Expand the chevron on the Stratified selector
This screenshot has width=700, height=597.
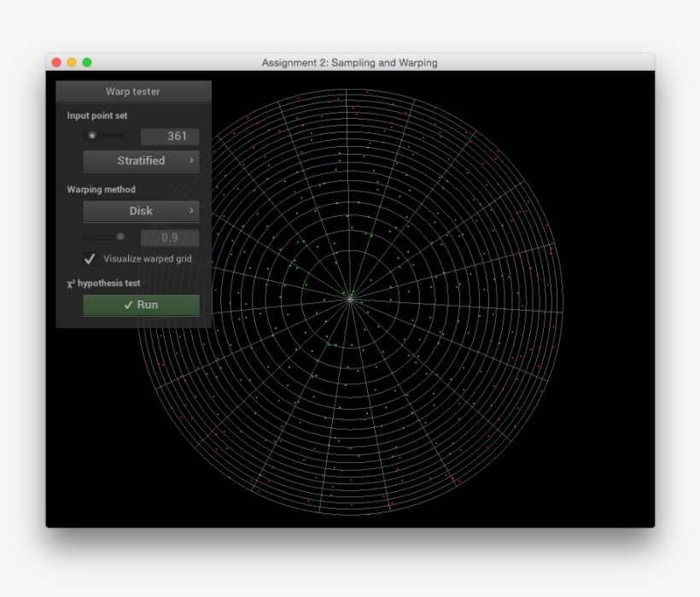192,161
